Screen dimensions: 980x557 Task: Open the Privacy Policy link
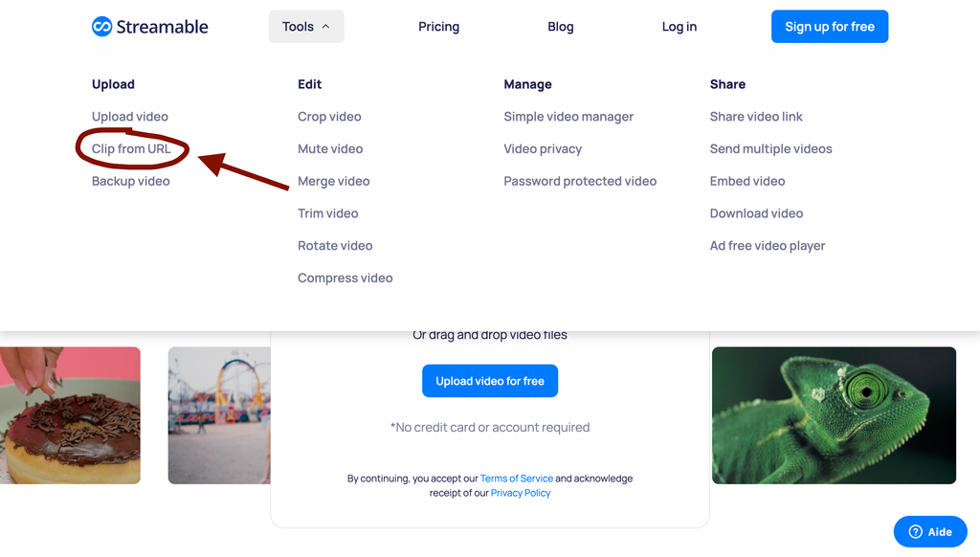[521, 493]
